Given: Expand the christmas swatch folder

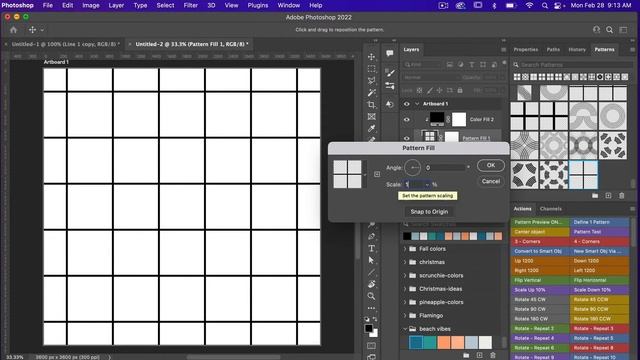Looking at the screenshot, I should [x=405, y=262].
